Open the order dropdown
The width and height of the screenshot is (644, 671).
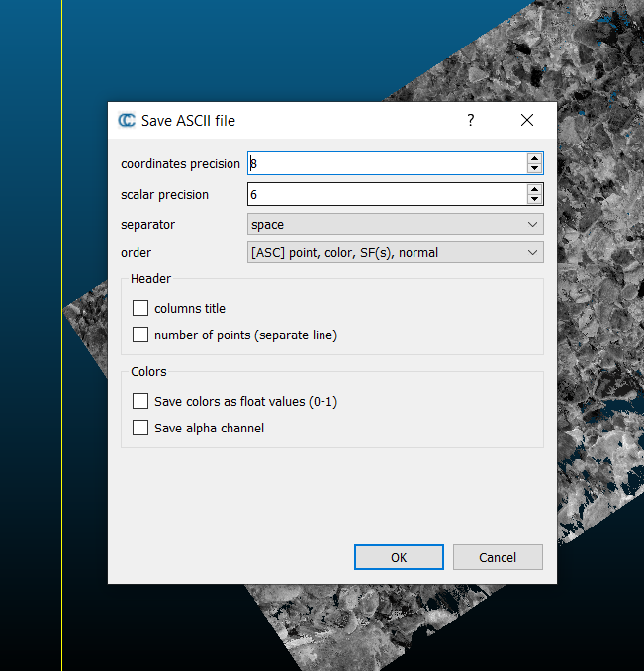(396, 252)
